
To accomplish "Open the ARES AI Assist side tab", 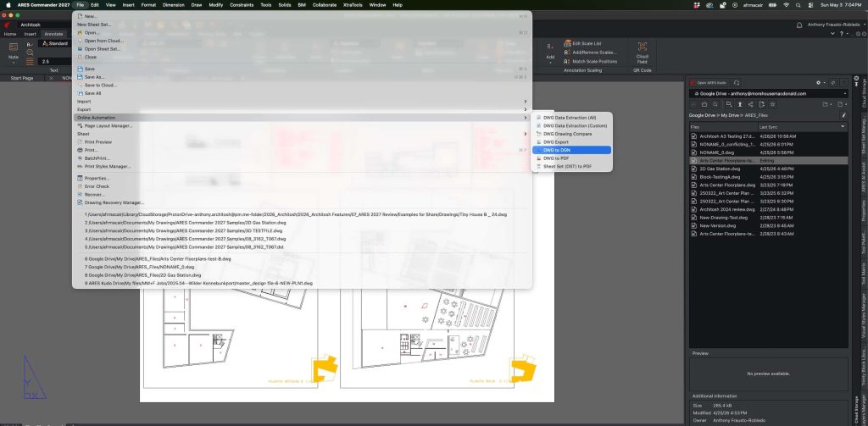I will click(x=863, y=178).
